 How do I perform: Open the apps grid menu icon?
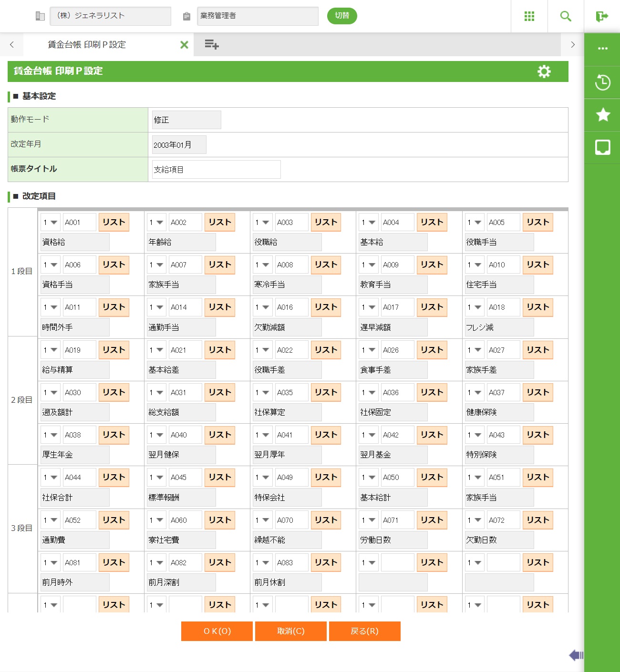(529, 16)
